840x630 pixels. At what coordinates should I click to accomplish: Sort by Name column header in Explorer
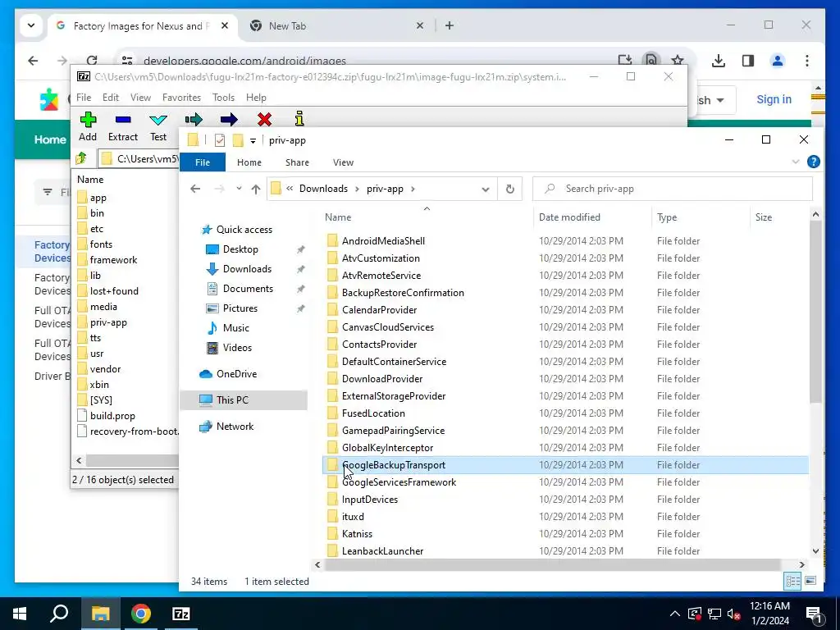pyautogui.click(x=338, y=217)
